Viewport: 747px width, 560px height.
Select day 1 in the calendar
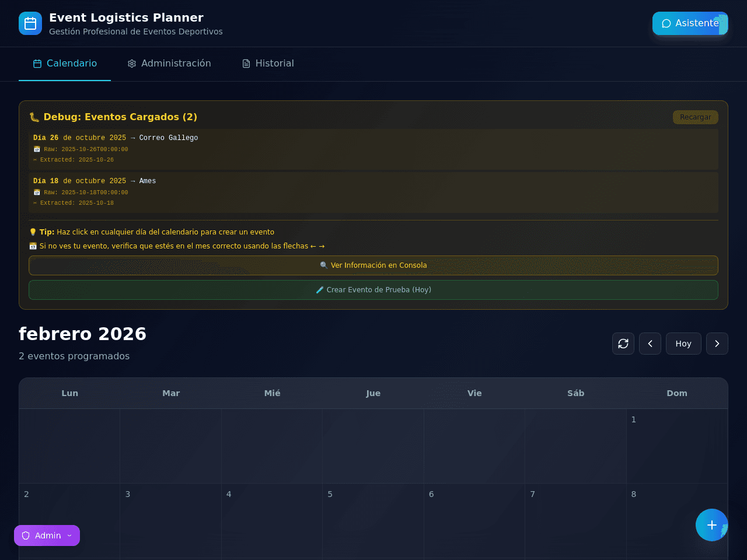pos(677,446)
